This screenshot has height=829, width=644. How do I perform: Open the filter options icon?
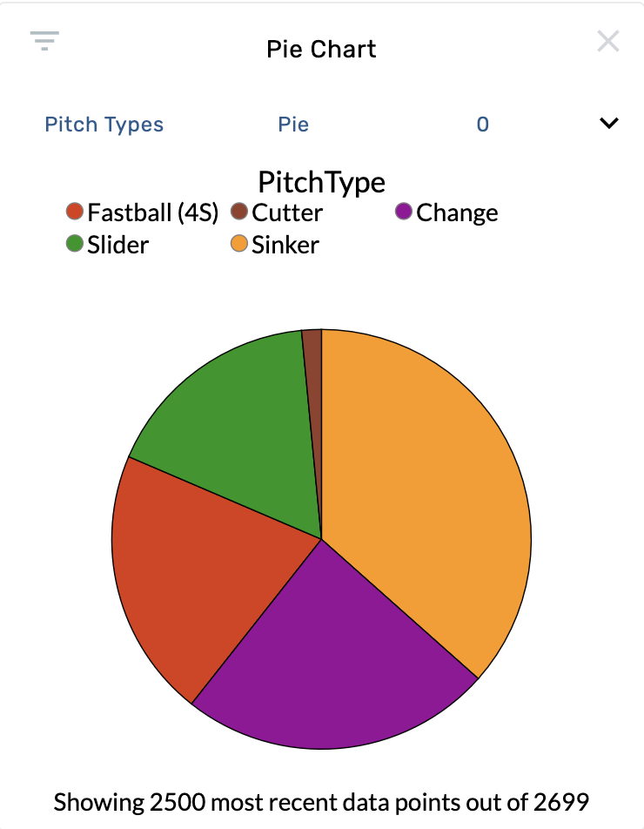(x=44, y=41)
